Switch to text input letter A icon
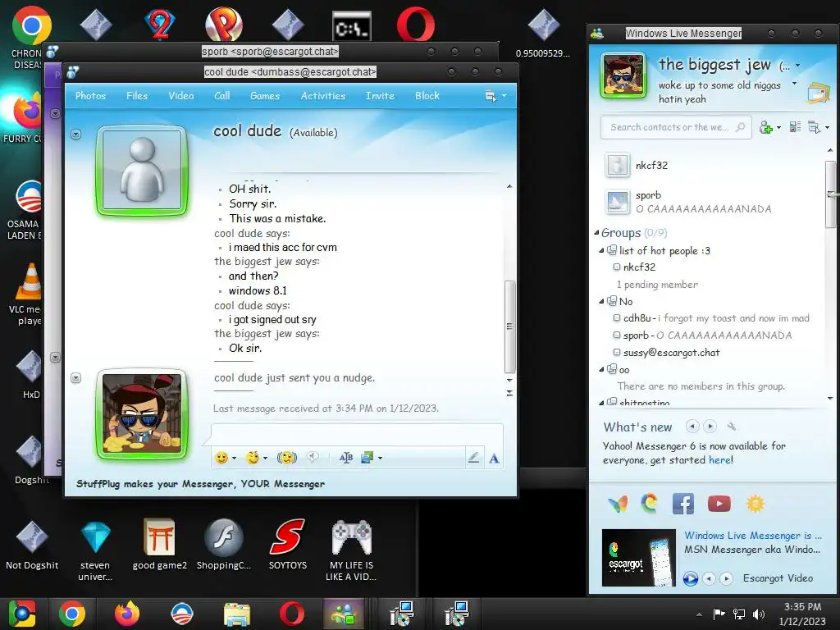 click(x=494, y=458)
